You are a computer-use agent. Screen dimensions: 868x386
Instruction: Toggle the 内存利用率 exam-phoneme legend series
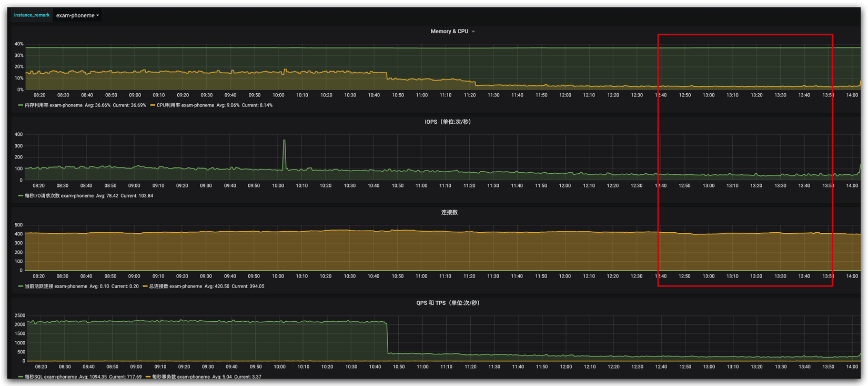(53, 105)
